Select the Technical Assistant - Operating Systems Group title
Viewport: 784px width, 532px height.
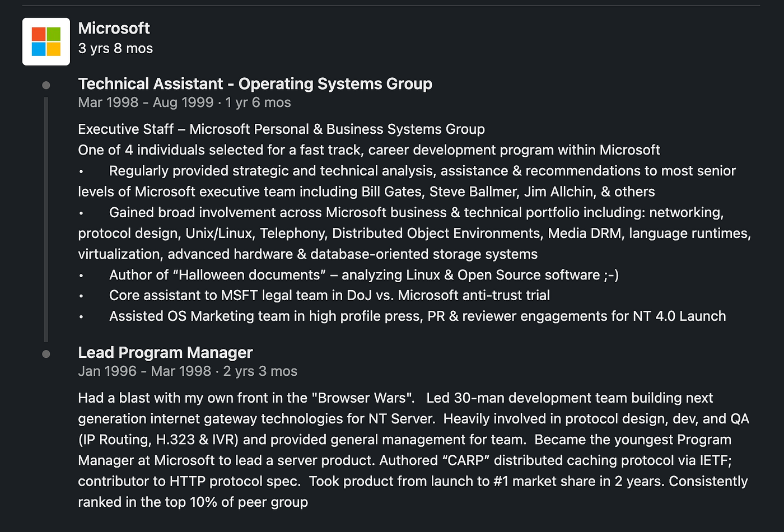(255, 84)
